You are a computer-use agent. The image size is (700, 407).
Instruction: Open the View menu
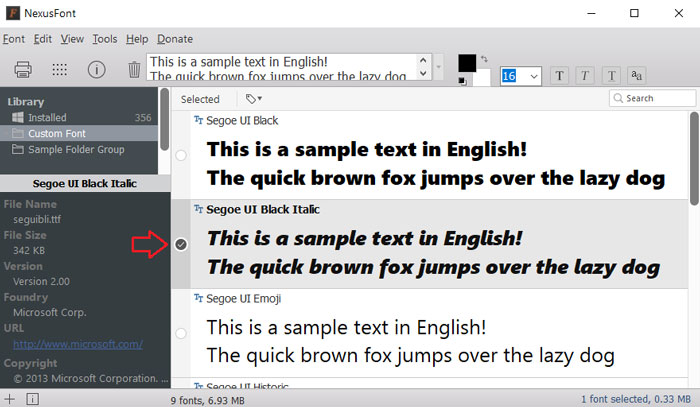coord(72,39)
